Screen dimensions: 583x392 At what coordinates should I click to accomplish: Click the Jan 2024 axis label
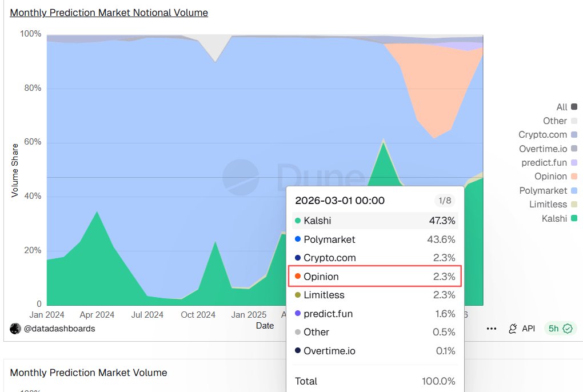point(47,315)
